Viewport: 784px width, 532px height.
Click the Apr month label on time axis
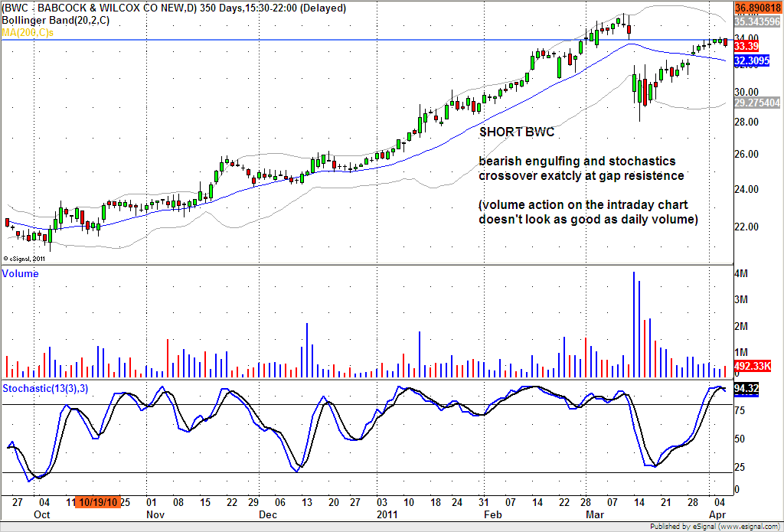pyautogui.click(x=717, y=514)
